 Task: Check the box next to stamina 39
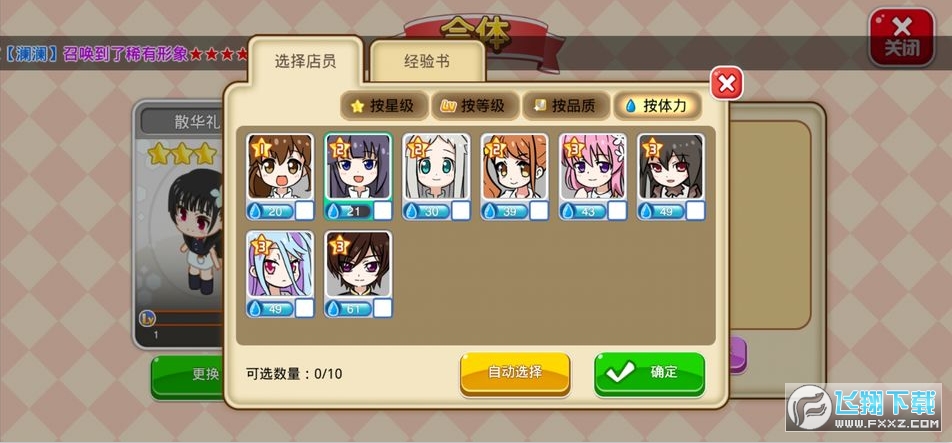539,211
